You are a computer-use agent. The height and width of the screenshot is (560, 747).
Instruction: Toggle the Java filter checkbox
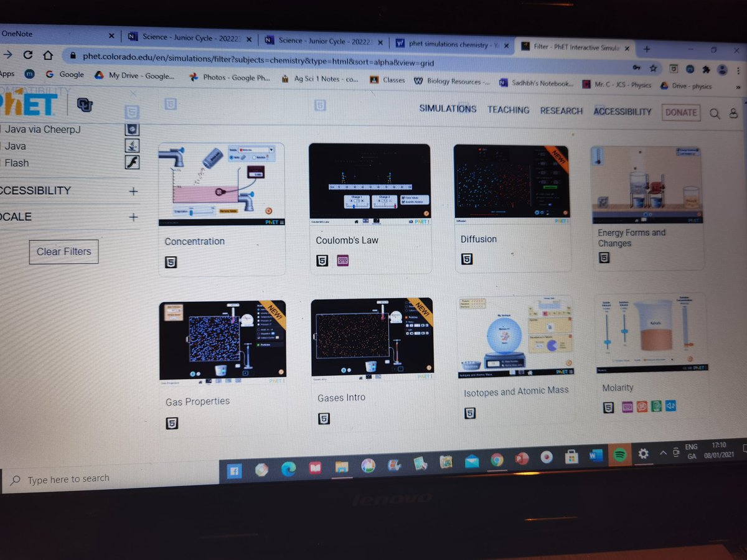pyautogui.click(x=2, y=146)
